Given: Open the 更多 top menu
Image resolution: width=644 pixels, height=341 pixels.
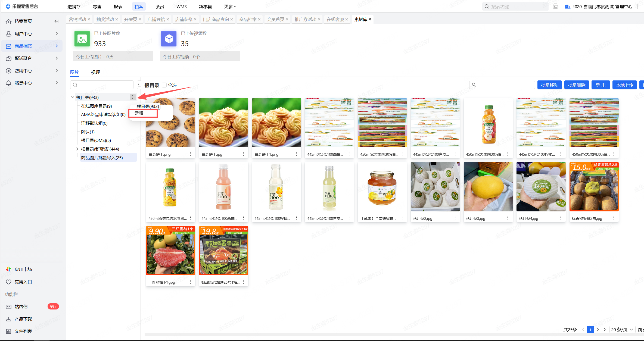Looking at the screenshot, I should [x=230, y=7].
